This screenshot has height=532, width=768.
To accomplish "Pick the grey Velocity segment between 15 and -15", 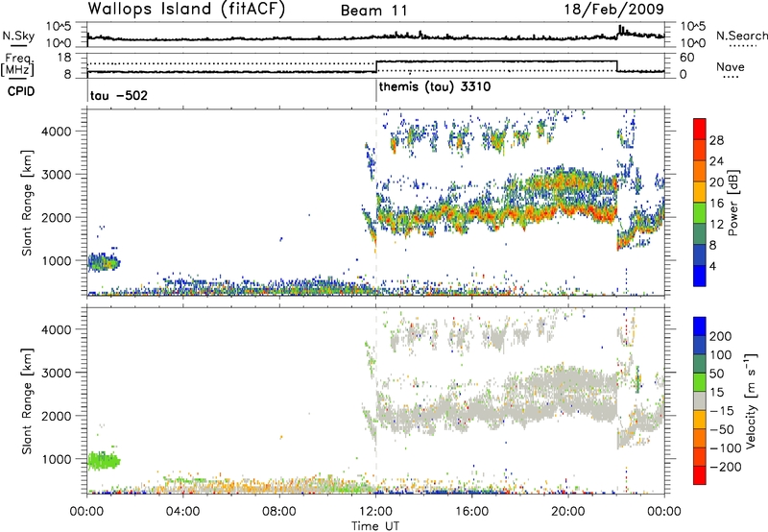I will click(x=700, y=400).
